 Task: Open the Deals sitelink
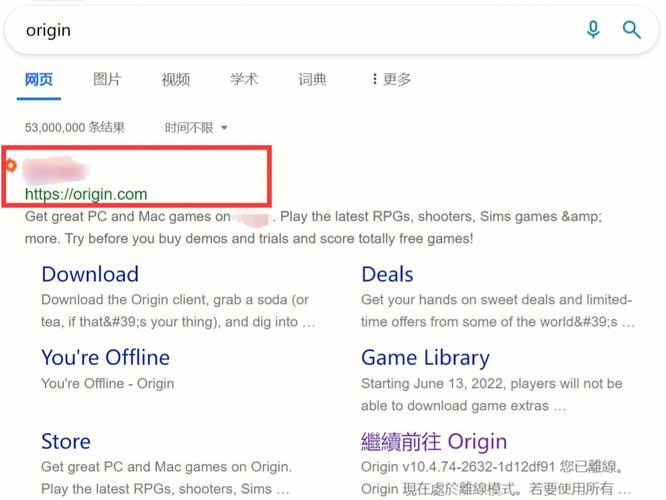(387, 274)
